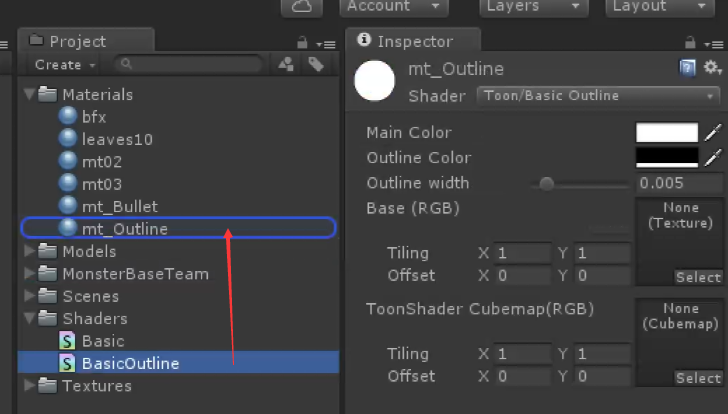Select the BasicOutline shader file icon
The height and width of the screenshot is (414, 728).
pos(67,363)
